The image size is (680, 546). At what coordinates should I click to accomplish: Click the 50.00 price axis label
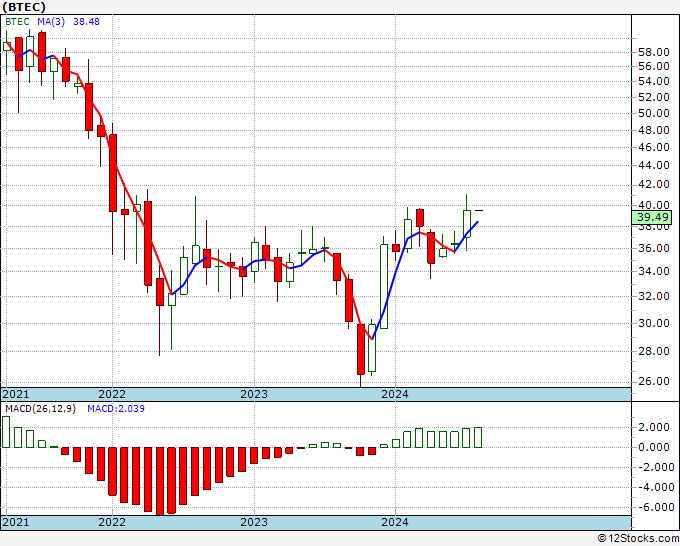654,113
